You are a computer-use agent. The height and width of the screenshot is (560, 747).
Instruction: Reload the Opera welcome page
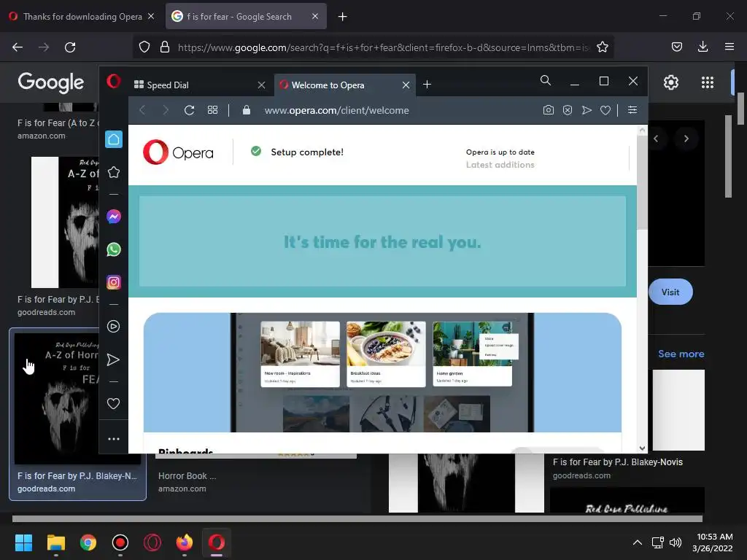coord(189,111)
